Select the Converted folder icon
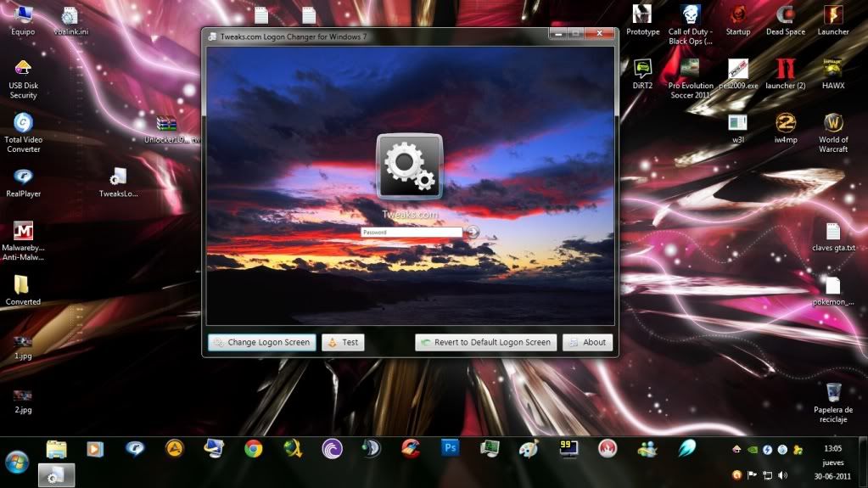 coord(23,290)
